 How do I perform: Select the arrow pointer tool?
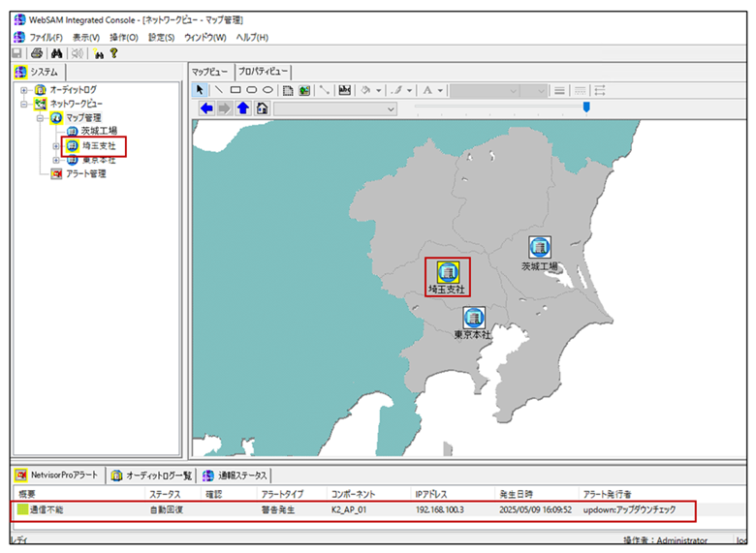click(x=201, y=90)
